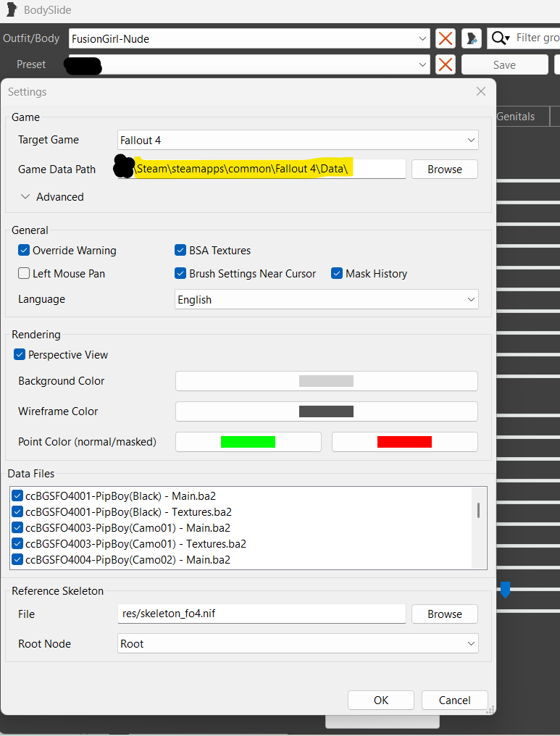
Task: Pick the green normal Point Color swatch
Action: (x=248, y=442)
